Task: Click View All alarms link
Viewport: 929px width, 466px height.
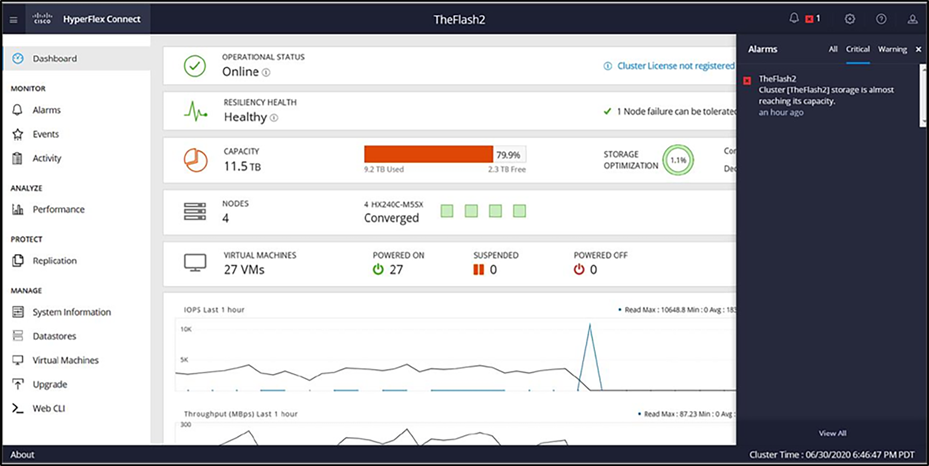Action: (x=832, y=433)
